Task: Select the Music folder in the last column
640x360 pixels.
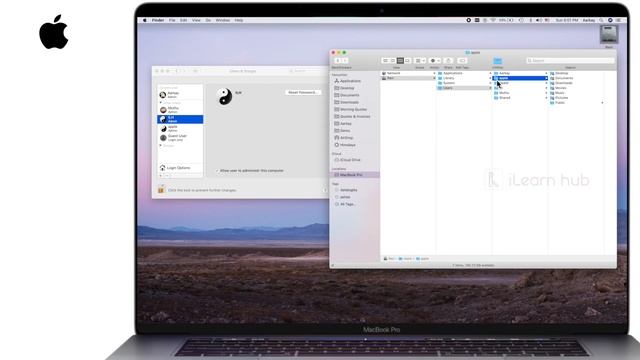Action: pos(576,93)
